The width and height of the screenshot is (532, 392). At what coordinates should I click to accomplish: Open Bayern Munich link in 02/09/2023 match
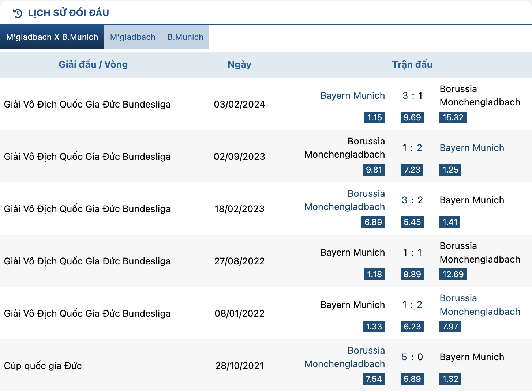(472, 148)
